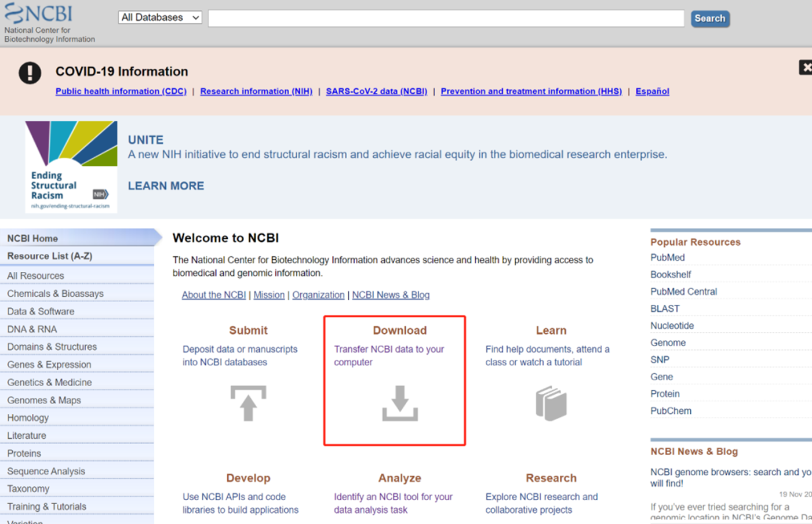Open the NCBI News & Blog link under Welcome
Viewport: 812px width, 524px height.
click(x=391, y=295)
